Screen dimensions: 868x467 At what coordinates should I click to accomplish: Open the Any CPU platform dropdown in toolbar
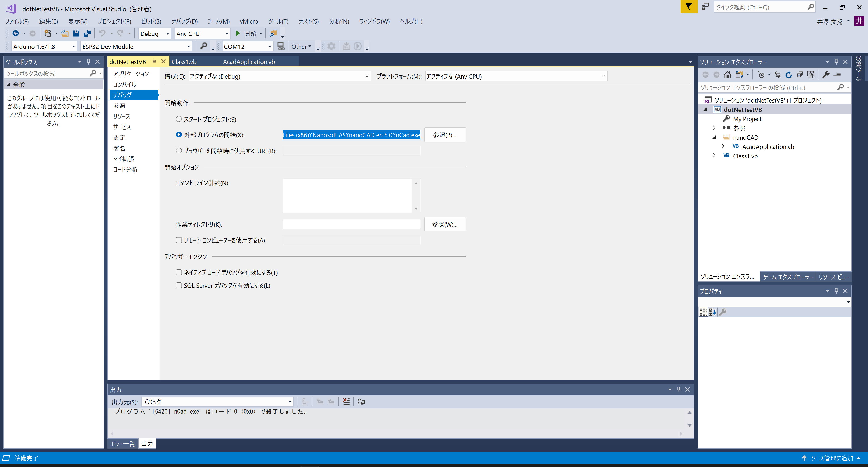(203, 34)
